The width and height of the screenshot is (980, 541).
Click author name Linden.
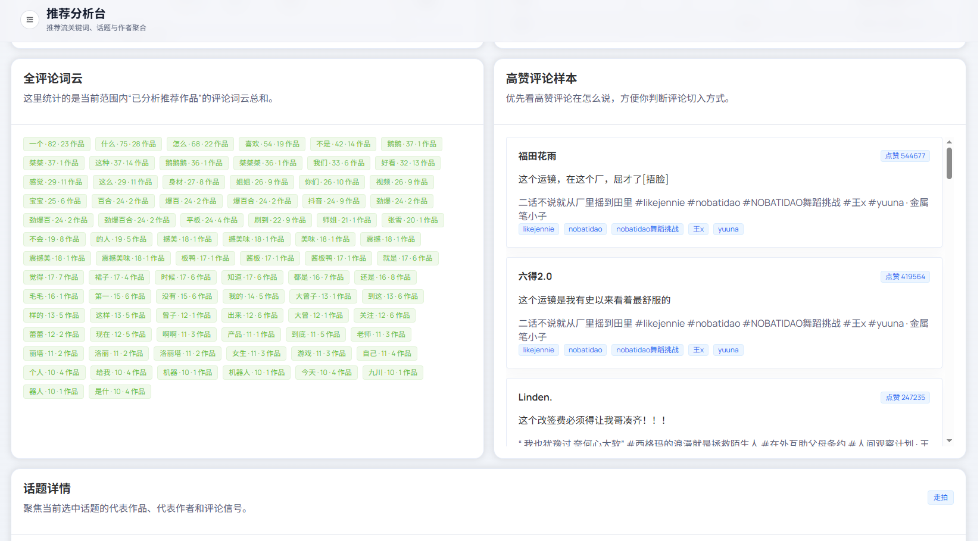535,397
